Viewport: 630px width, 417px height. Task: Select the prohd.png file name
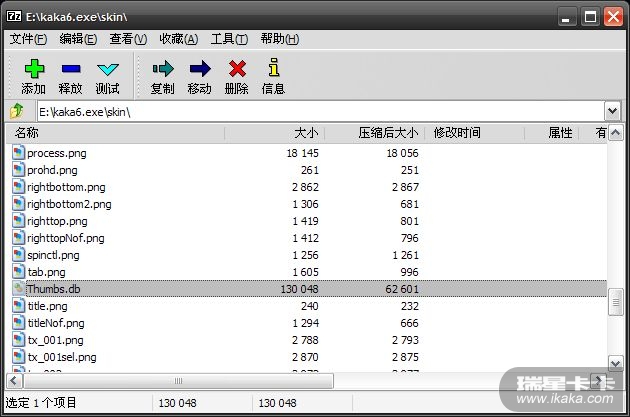52,170
